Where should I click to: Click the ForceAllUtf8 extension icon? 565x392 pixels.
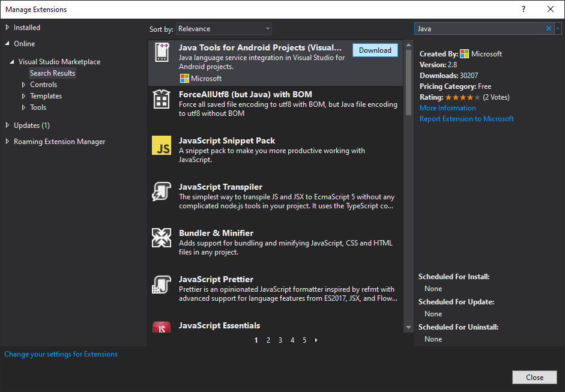point(161,99)
